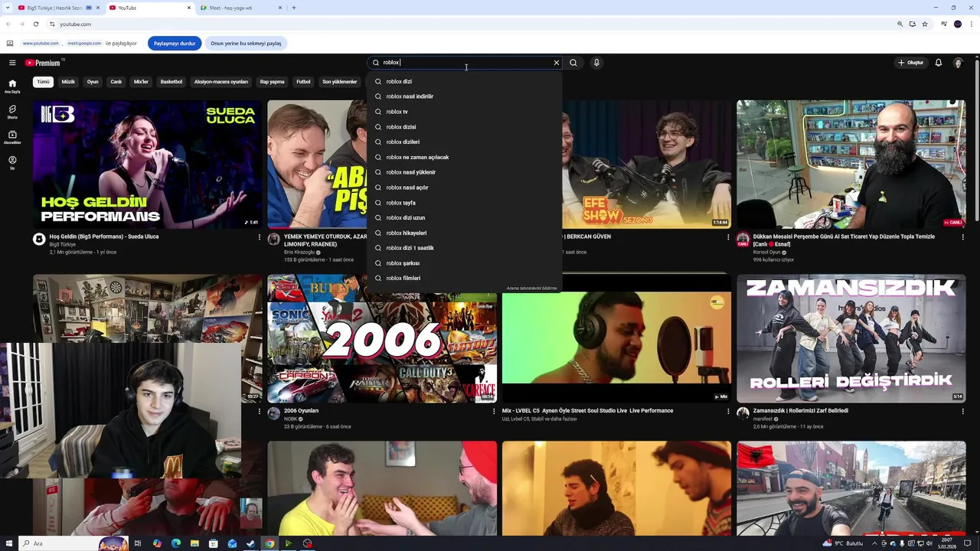Open the Konsol Oyun channel link
This screenshot has width=980, height=551.
pyautogui.click(x=766, y=252)
